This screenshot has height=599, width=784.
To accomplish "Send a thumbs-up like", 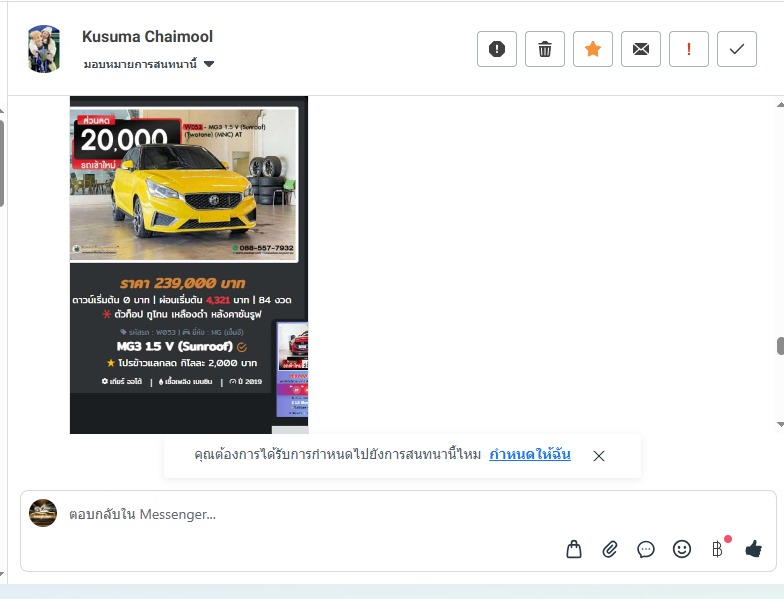I will (x=754, y=549).
